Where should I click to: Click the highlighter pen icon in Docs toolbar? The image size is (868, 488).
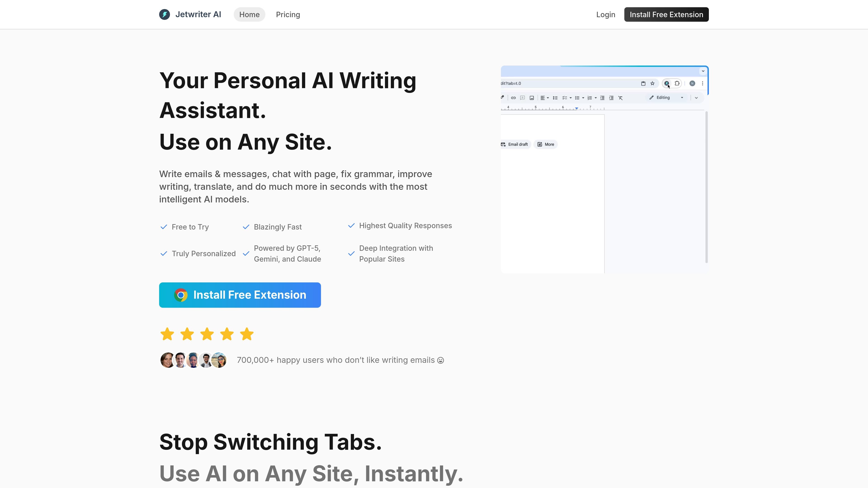502,97
